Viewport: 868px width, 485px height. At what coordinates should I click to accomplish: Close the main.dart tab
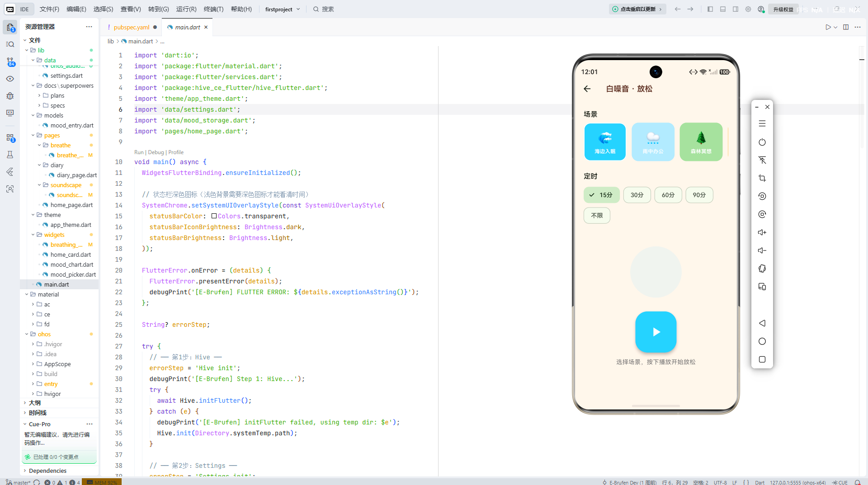(206, 27)
